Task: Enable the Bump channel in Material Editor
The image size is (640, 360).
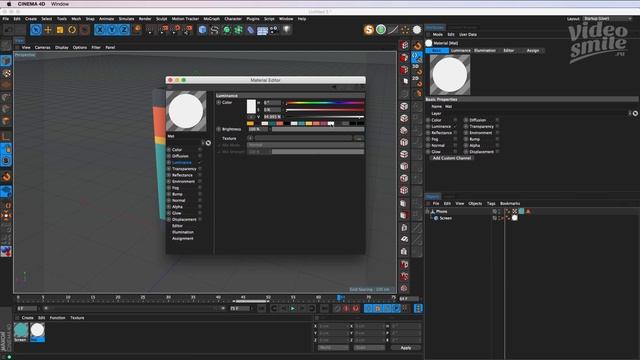Action: point(200,194)
